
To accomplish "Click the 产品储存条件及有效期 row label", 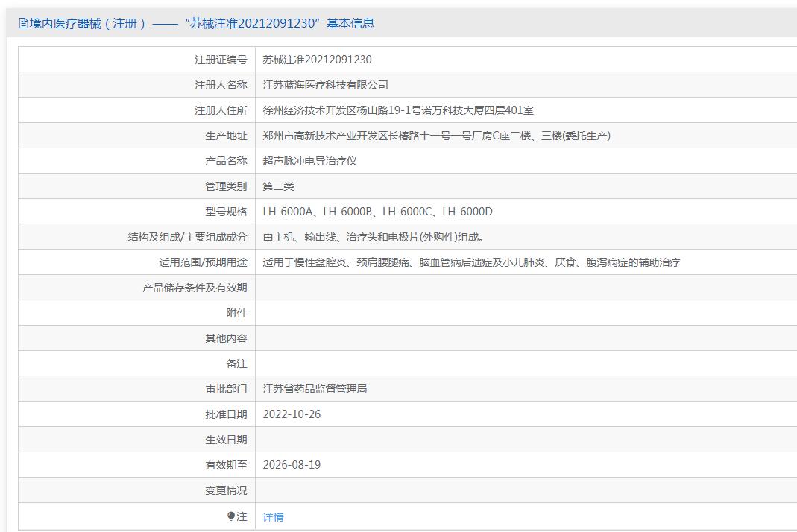I will click(195, 288).
